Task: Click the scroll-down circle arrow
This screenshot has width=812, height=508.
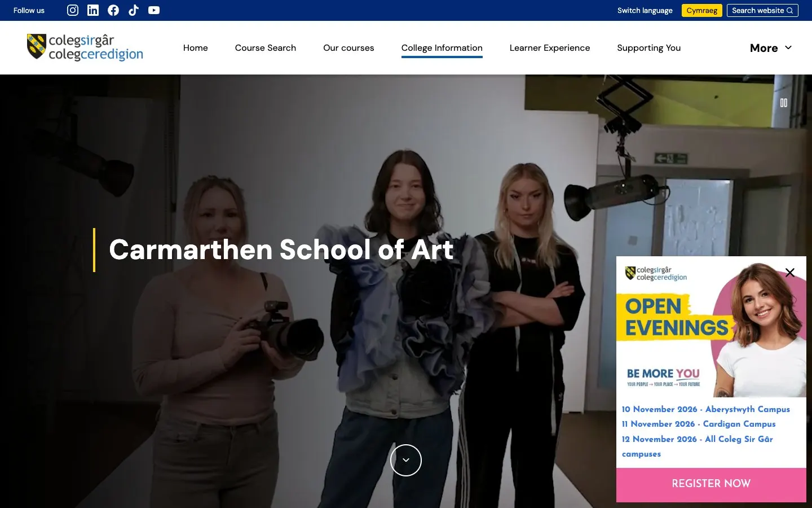Action: click(x=406, y=460)
